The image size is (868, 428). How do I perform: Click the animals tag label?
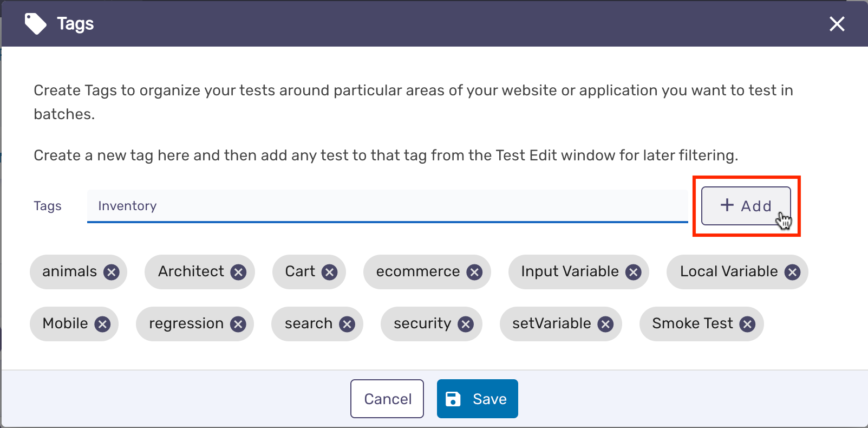[69, 271]
